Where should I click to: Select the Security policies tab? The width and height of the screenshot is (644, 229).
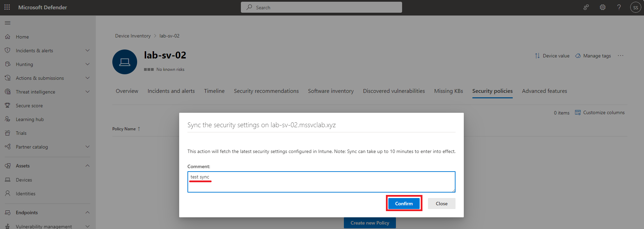492,91
